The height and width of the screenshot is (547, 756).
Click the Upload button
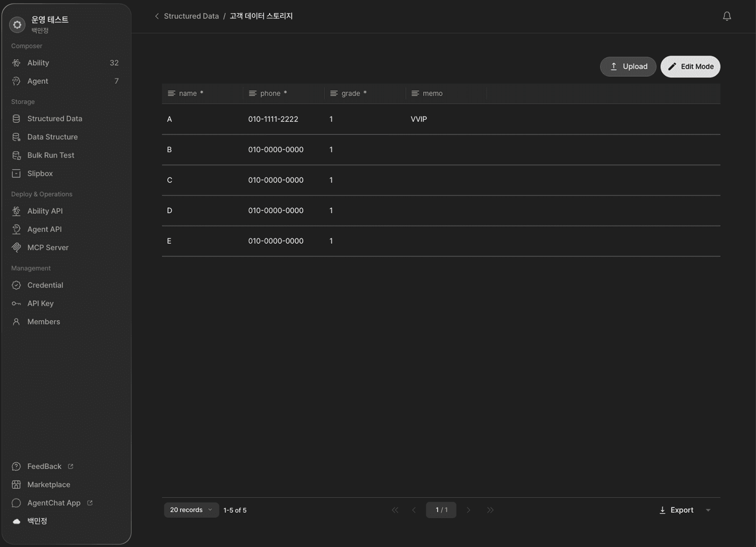click(628, 66)
